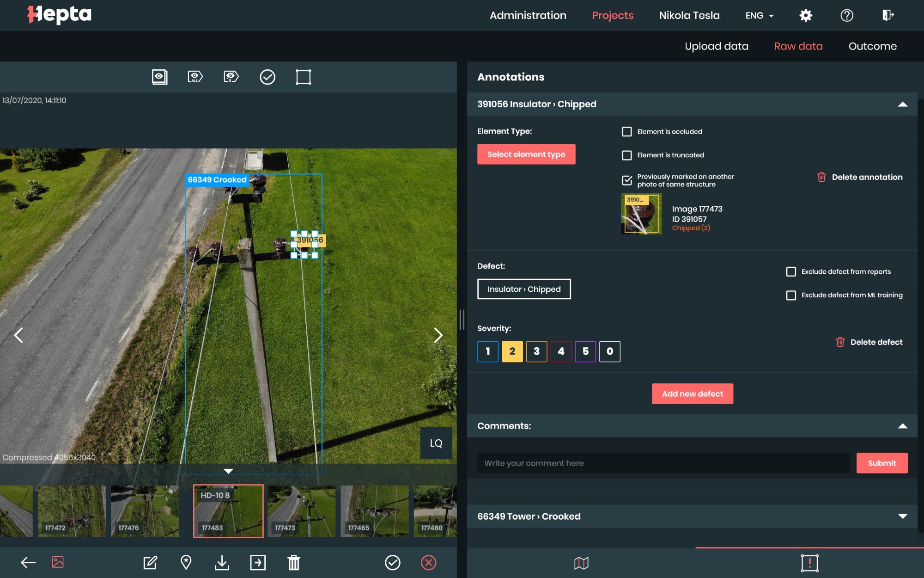Navigate to the Outcome tab
This screenshot has height=578, width=924.
[873, 46]
